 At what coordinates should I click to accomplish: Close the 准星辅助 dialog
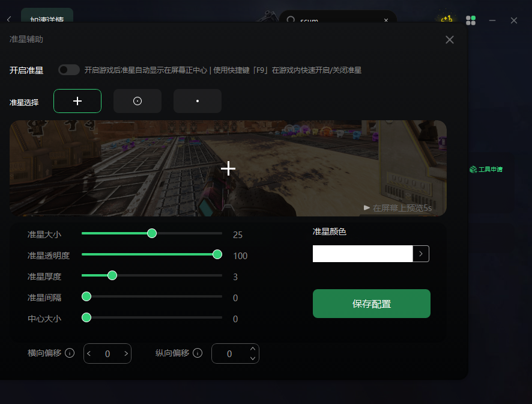pos(450,40)
